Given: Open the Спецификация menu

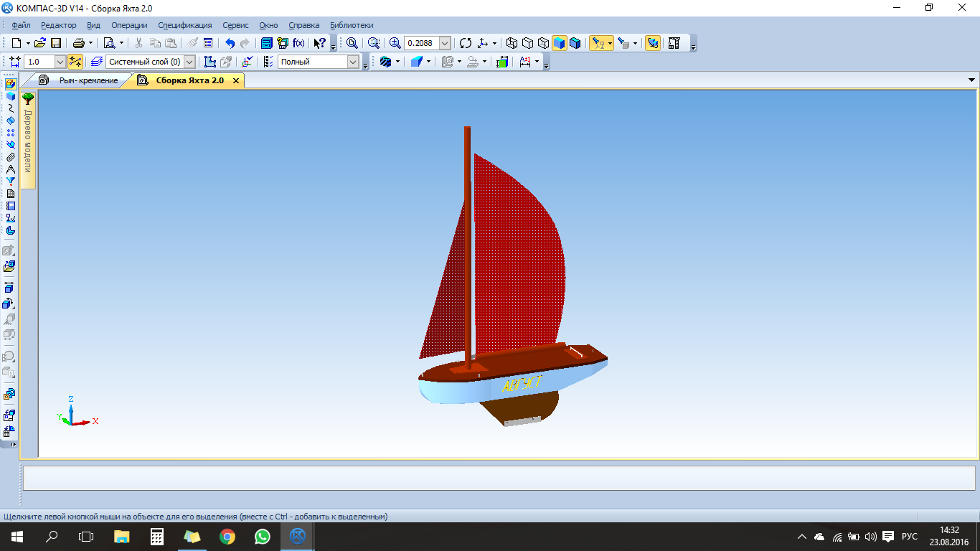Looking at the screenshot, I should pyautogui.click(x=185, y=25).
